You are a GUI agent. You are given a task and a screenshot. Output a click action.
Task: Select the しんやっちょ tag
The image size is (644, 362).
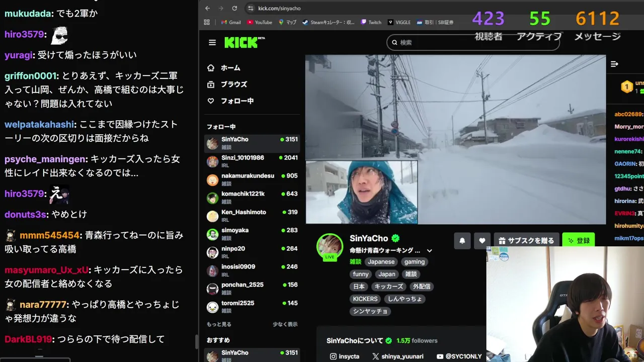coord(405,299)
